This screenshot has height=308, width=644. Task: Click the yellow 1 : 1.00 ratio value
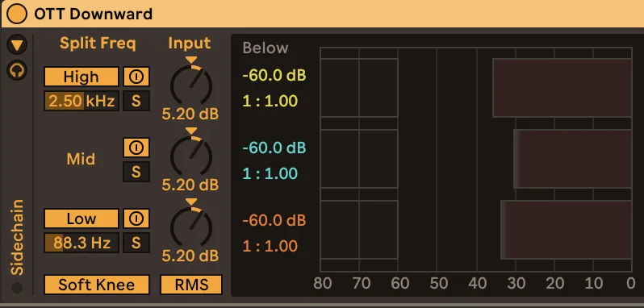270,102
